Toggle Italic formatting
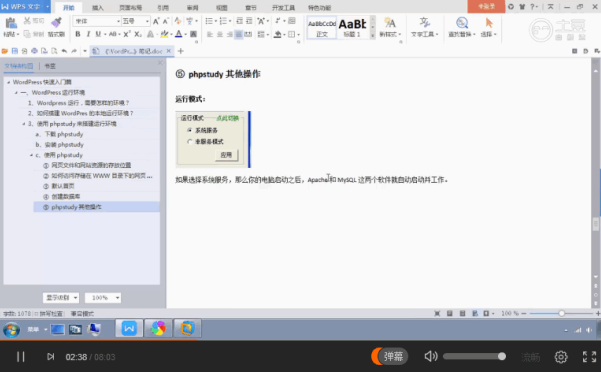The width and height of the screenshot is (601, 372). [x=88, y=34]
